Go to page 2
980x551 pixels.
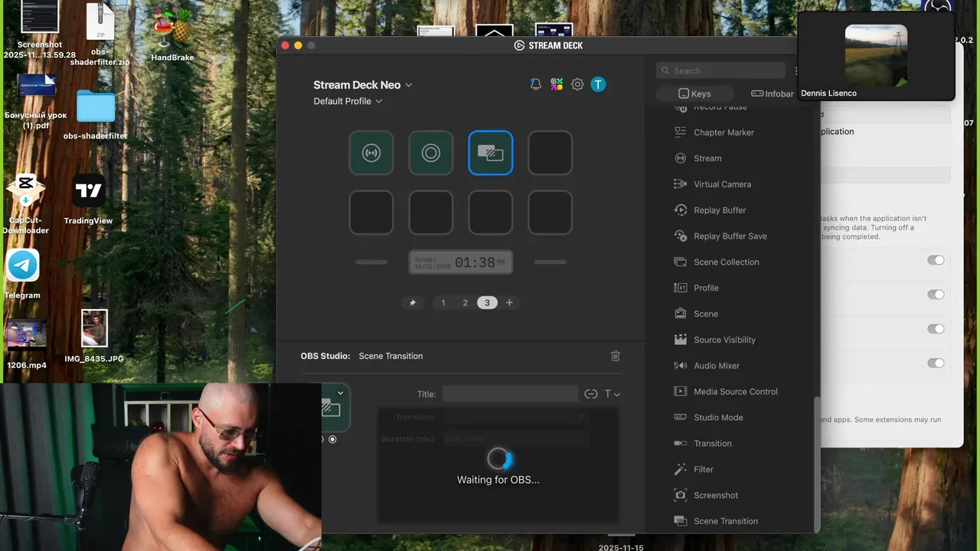(465, 302)
